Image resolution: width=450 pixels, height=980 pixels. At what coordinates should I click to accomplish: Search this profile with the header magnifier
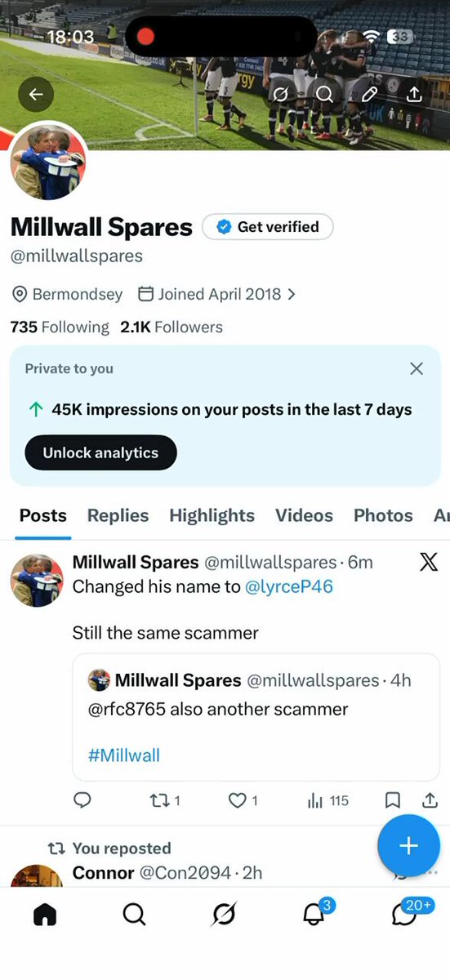click(x=324, y=95)
